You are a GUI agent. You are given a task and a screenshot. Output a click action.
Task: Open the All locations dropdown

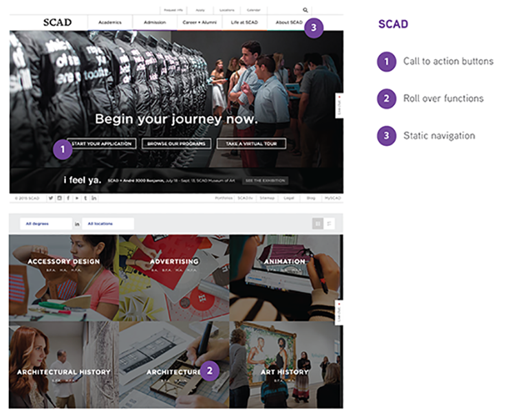point(108,223)
